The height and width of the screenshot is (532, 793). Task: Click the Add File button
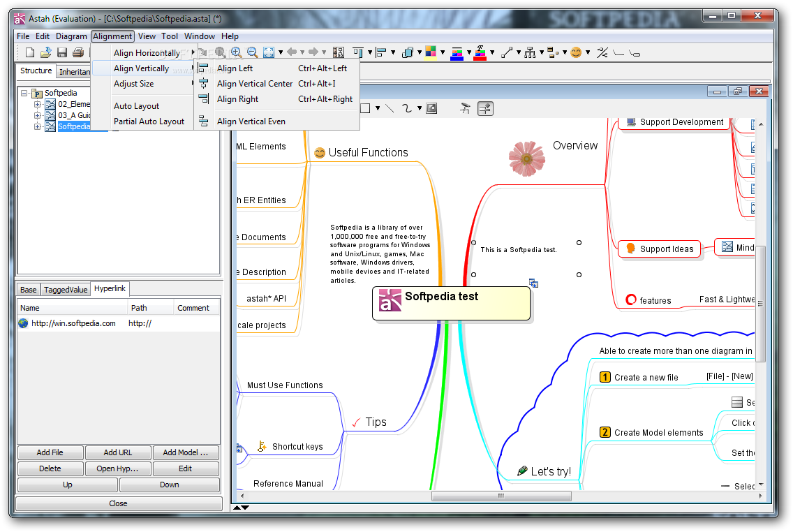tap(50, 452)
